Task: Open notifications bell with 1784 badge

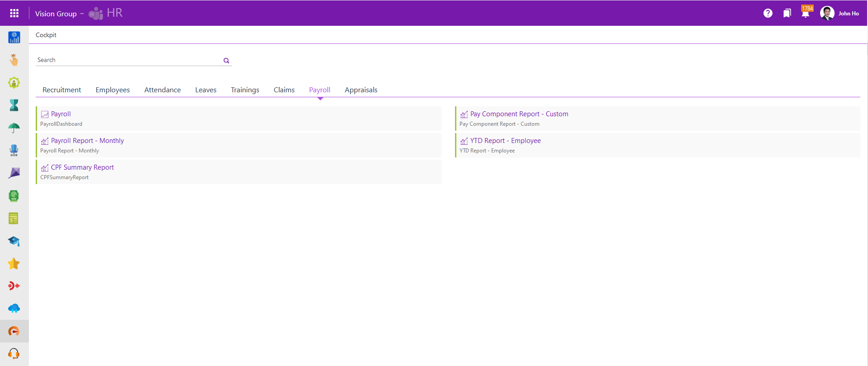Action: pyautogui.click(x=806, y=13)
